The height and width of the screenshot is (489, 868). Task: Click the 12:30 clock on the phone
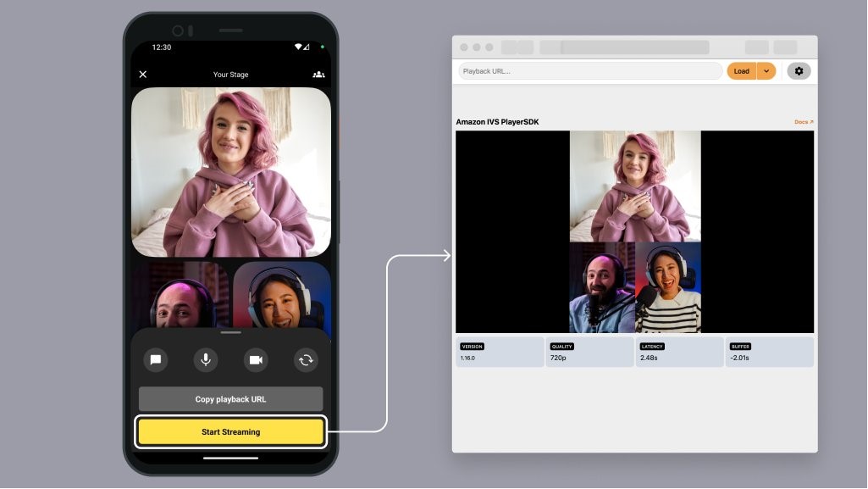tap(162, 47)
